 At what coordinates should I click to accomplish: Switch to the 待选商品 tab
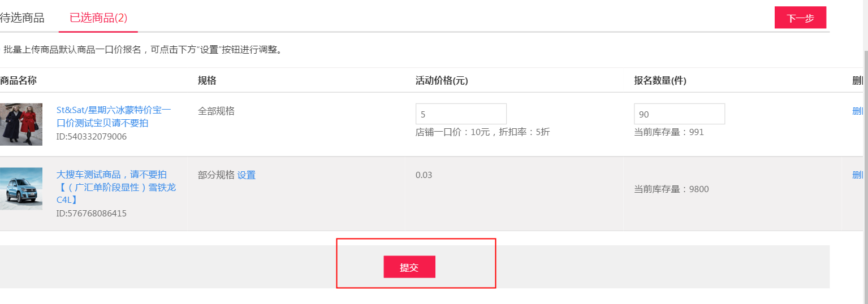pos(22,18)
